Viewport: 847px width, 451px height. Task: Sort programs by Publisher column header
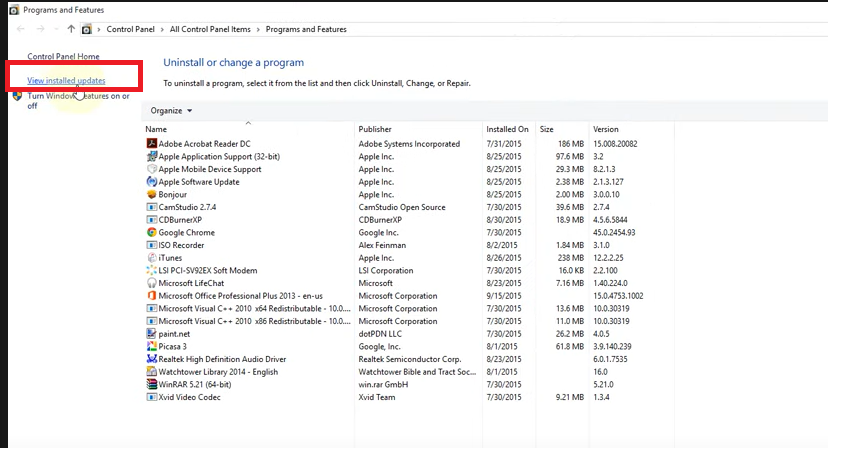(x=375, y=130)
